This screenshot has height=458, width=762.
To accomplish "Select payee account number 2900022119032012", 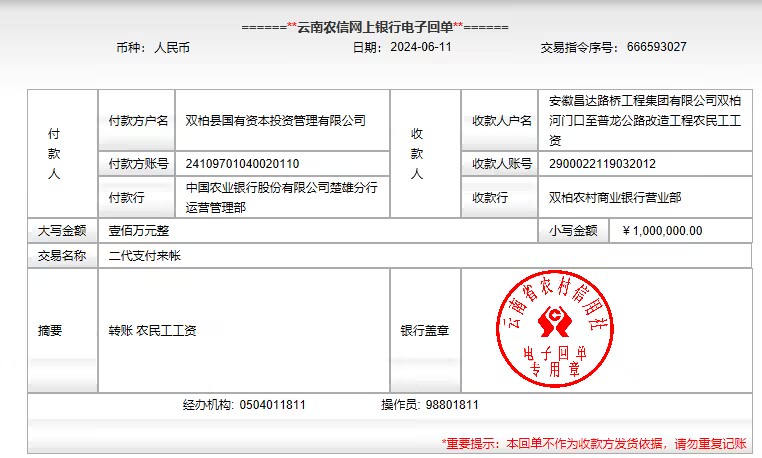I will pos(602,164).
